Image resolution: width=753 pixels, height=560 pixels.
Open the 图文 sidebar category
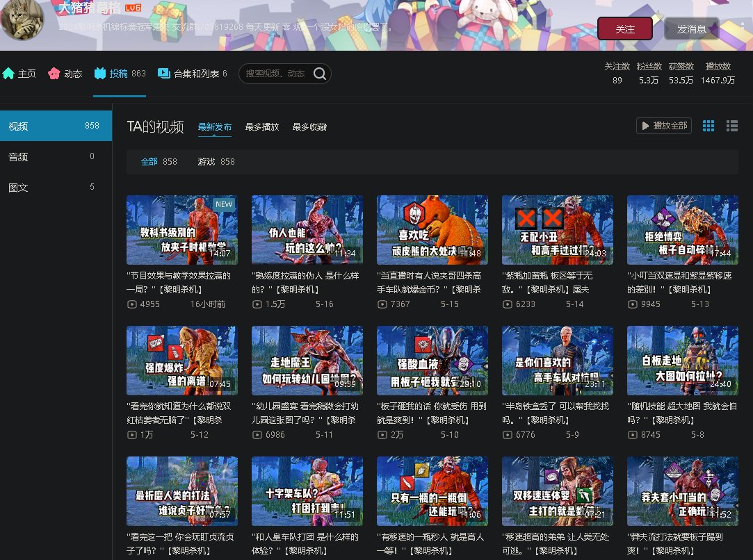[x=56, y=187]
